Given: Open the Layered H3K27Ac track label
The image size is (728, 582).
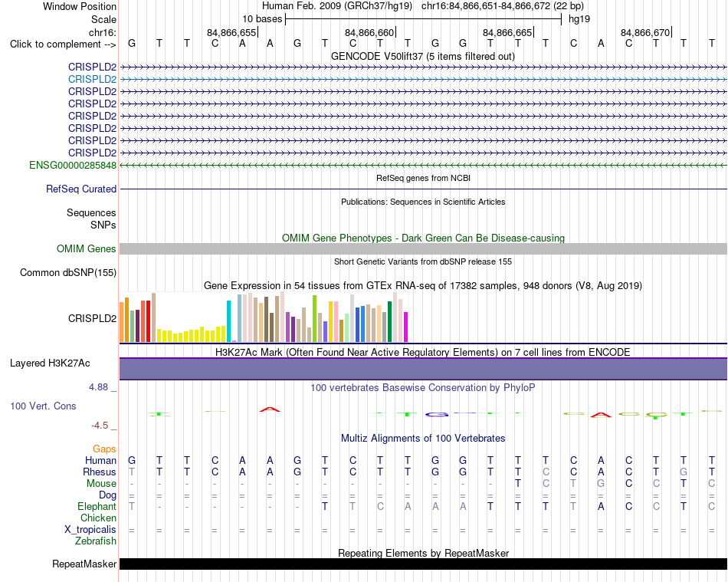Looking at the screenshot, I should [50, 363].
